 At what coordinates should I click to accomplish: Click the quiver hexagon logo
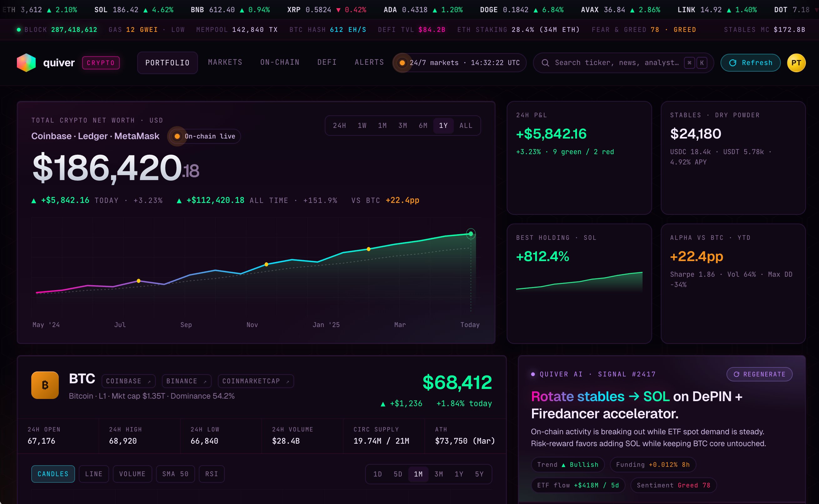(x=26, y=63)
